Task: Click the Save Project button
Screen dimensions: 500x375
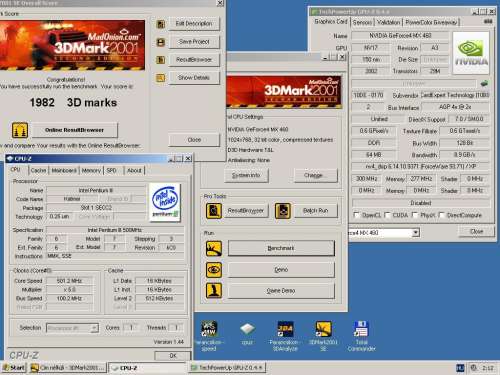Action: pos(194,42)
